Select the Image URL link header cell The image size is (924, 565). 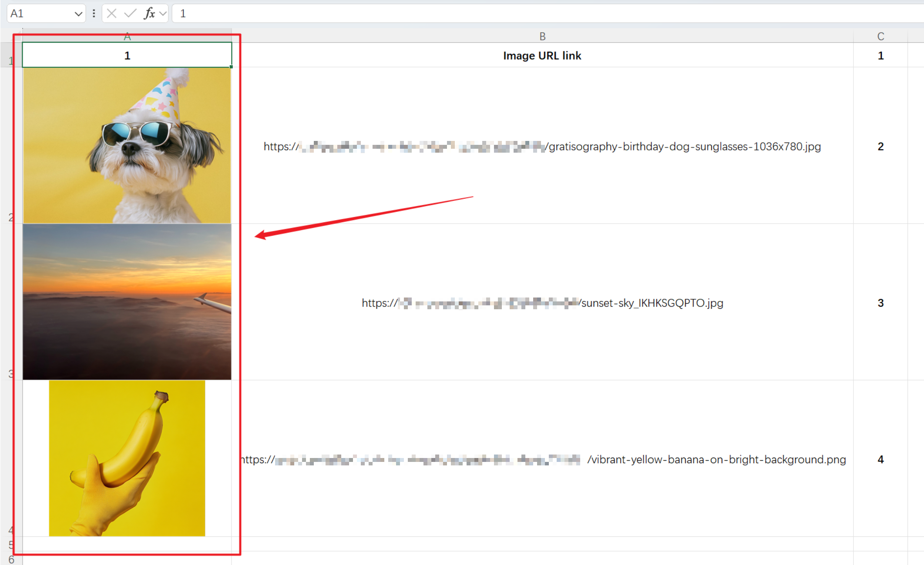(542, 56)
